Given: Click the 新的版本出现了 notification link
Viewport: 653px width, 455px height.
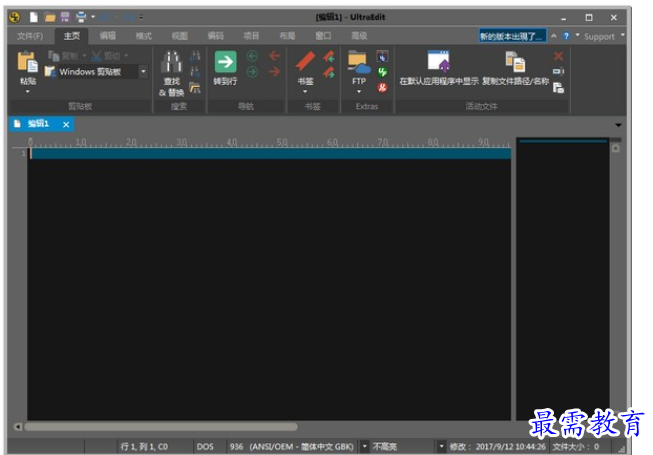Looking at the screenshot, I should click(512, 36).
